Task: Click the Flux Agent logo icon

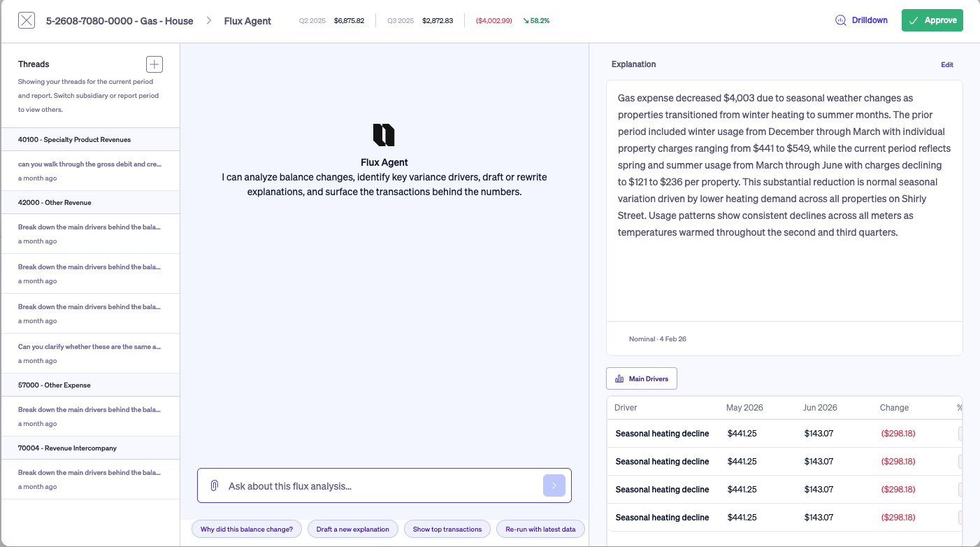Action: coord(384,135)
